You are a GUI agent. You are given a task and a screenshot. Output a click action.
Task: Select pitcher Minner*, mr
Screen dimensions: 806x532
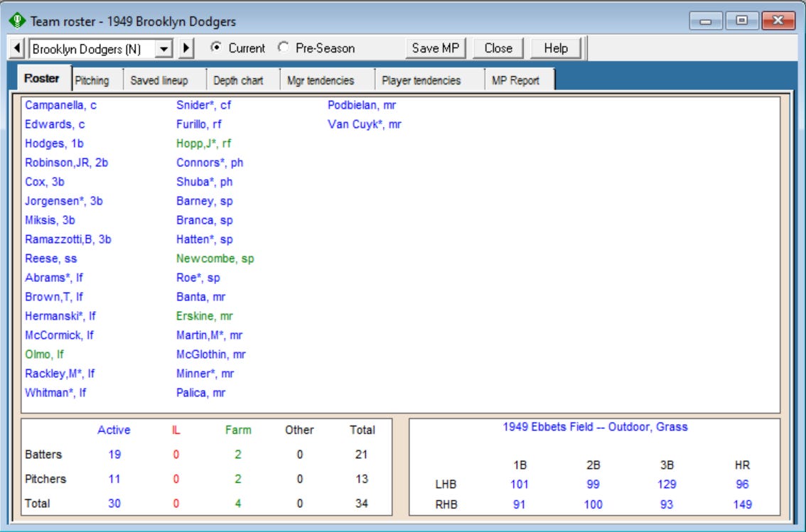tap(205, 374)
